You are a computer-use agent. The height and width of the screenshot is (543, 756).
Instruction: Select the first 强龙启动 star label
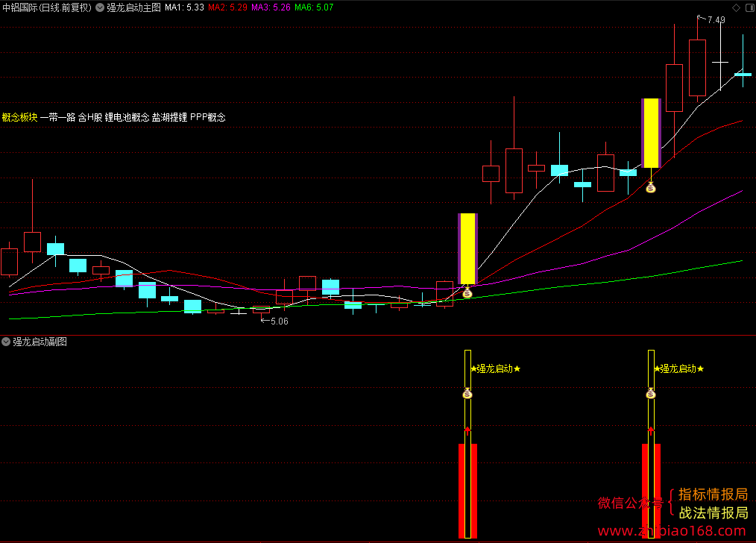496,369
